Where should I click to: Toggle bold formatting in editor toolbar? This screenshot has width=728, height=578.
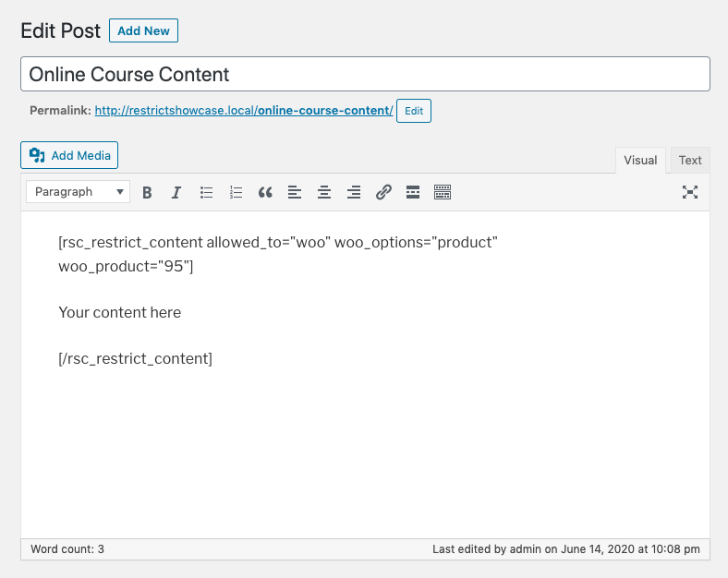[x=147, y=192]
